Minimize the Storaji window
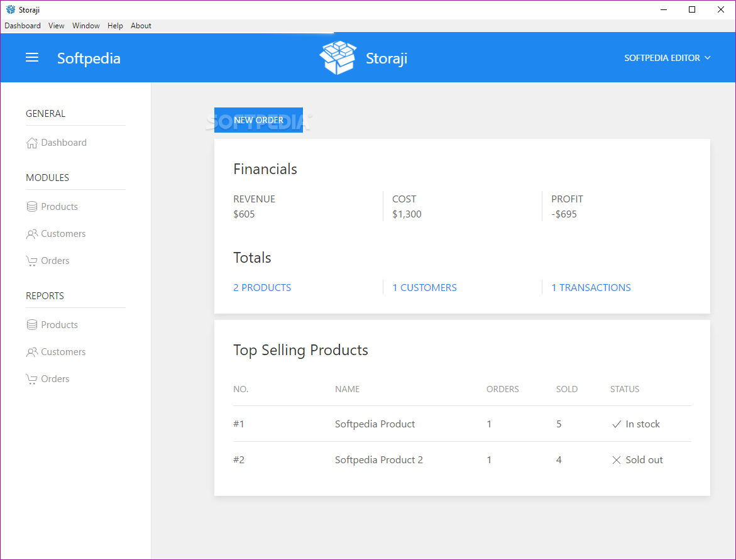 pos(664,9)
